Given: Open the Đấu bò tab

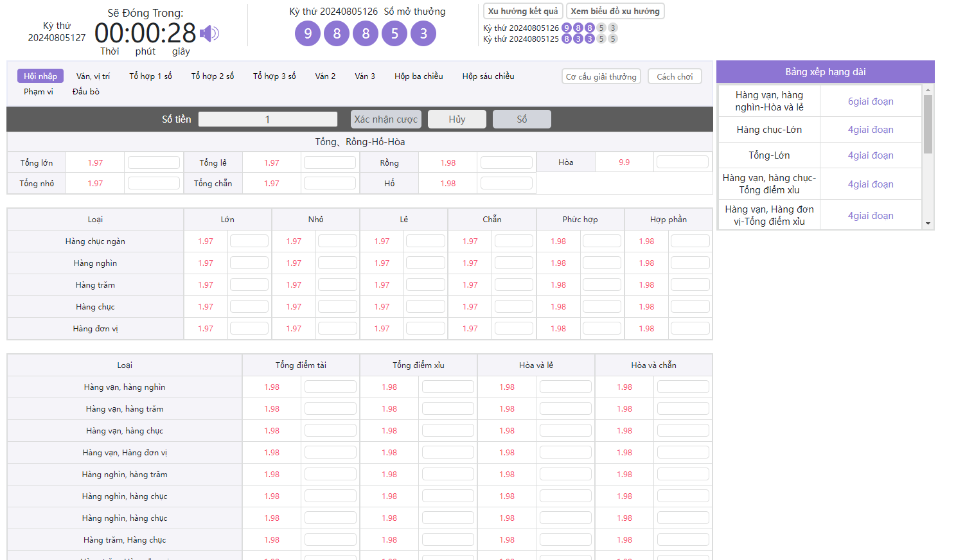Looking at the screenshot, I should pyautogui.click(x=86, y=91).
